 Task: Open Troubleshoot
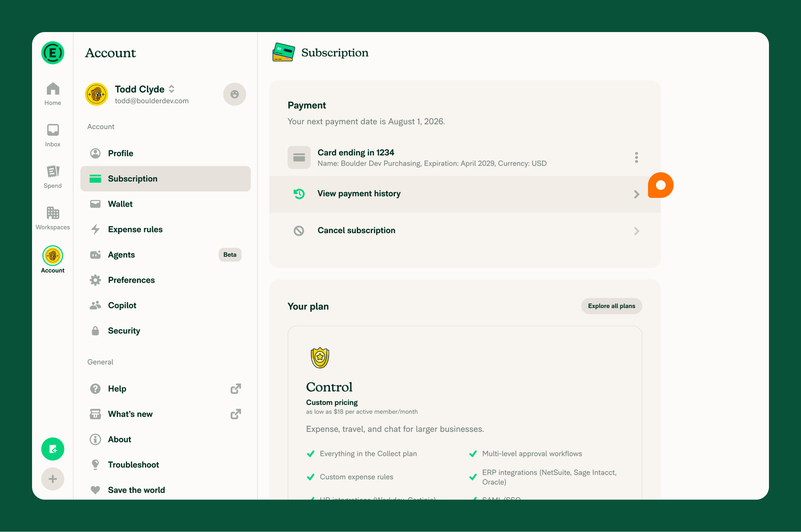click(165, 465)
